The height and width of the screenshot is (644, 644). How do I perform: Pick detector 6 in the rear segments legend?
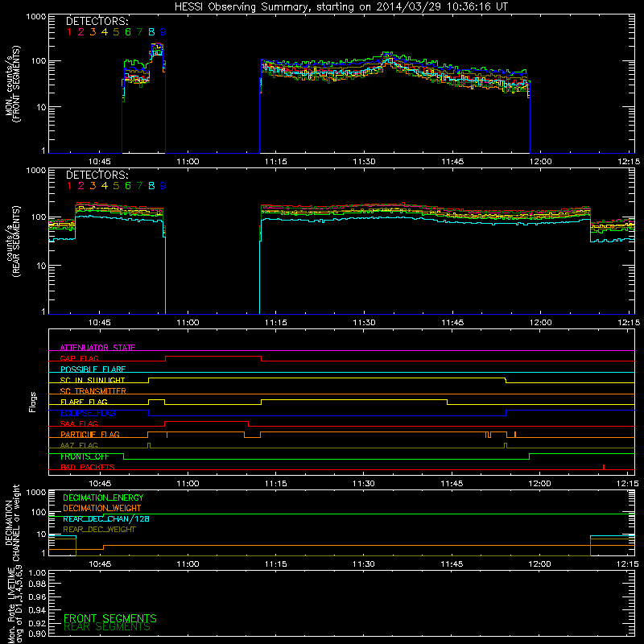pyautogui.click(x=128, y=186)
